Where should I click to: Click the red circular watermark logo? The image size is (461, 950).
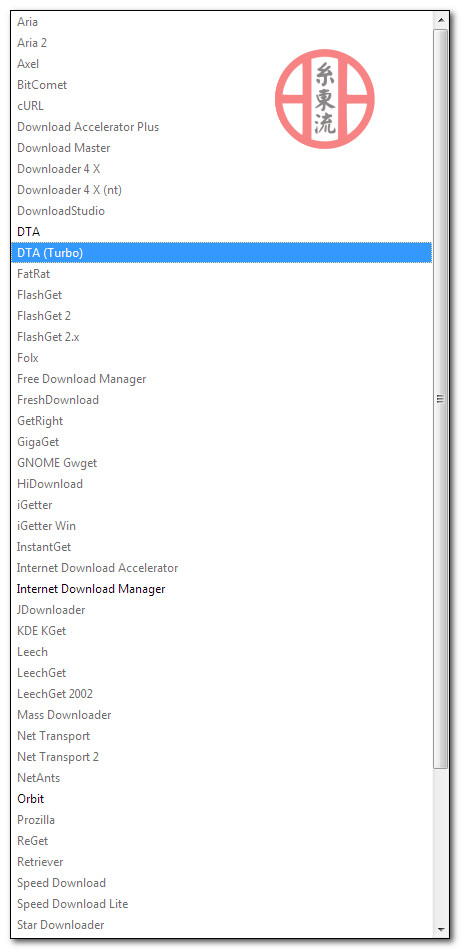(325, 99)
